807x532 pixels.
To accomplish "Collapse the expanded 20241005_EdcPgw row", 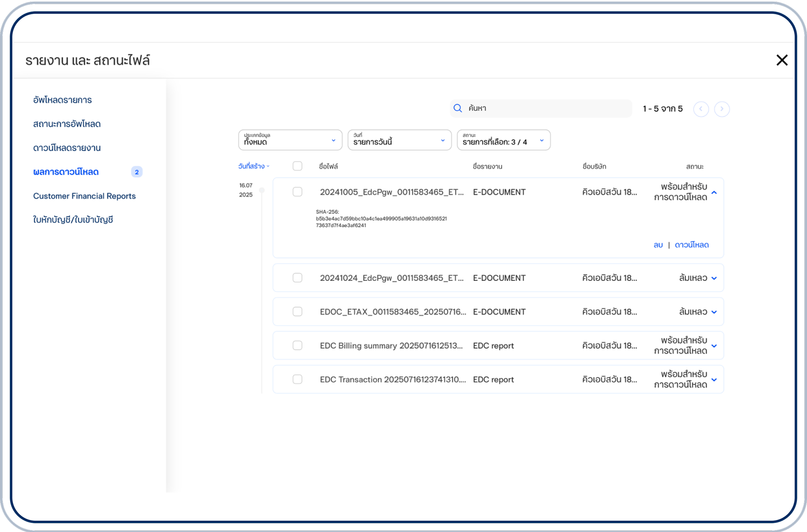I will (714, 192).
